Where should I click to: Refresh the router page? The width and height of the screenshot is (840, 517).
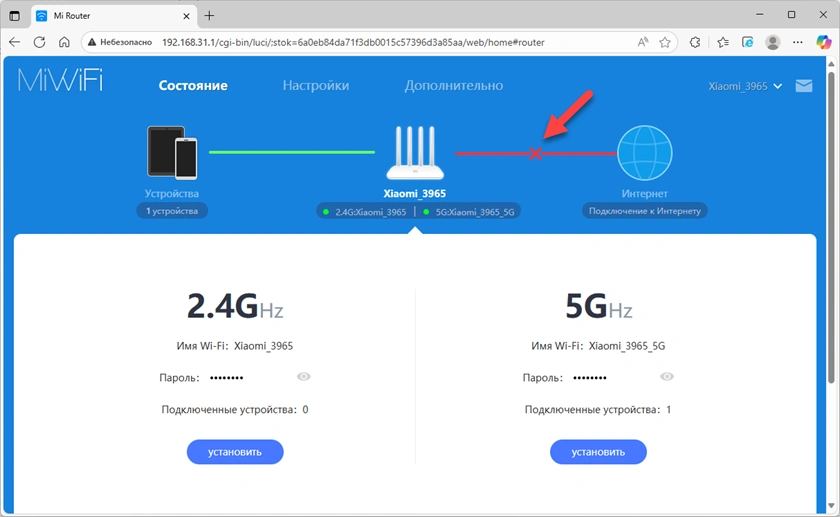pos(39,43)
